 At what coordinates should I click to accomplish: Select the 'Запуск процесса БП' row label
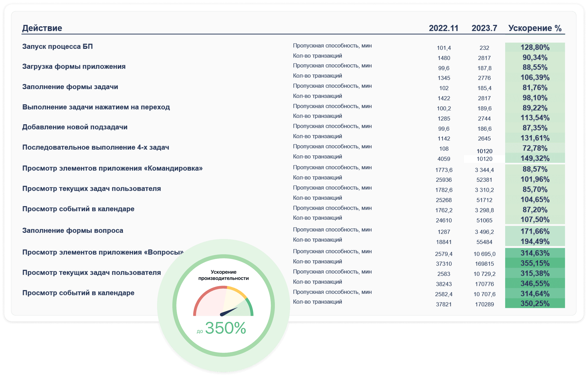(57, 46)
